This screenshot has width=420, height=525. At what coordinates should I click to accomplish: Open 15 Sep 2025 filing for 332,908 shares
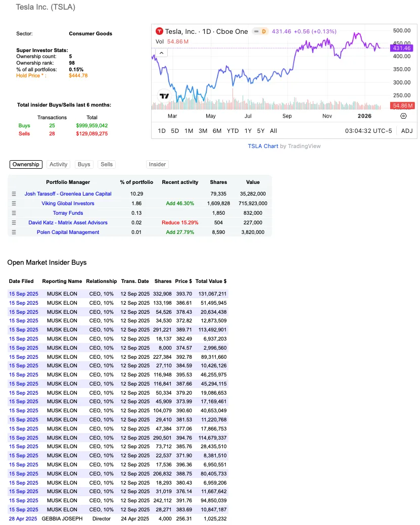(x=23, y=294)
